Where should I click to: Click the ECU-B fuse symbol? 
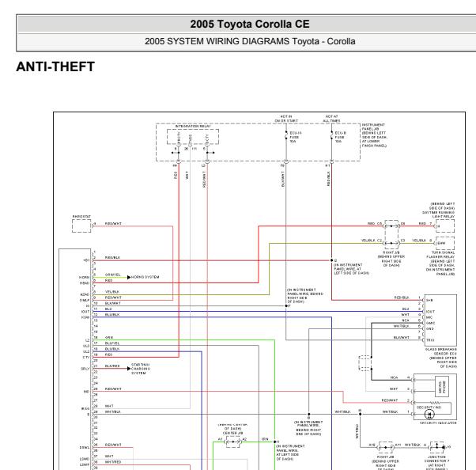[x=331, y=136]
